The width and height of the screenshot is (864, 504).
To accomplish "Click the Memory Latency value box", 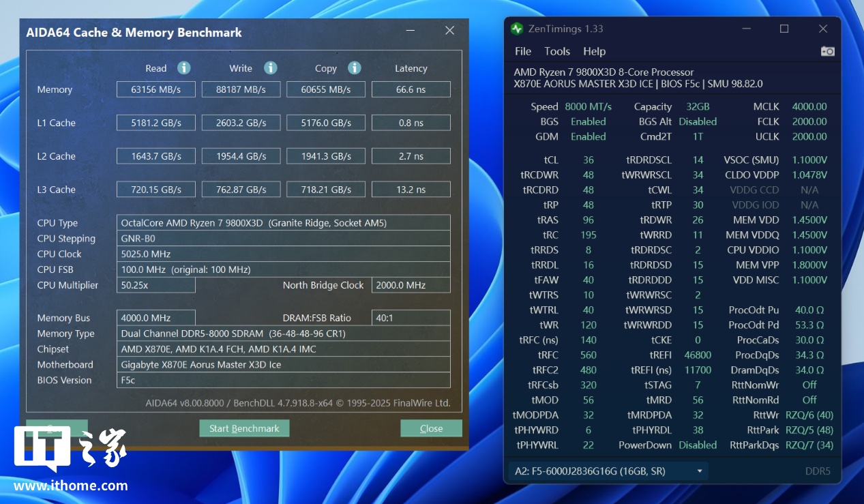I will (x=411, y=89).
